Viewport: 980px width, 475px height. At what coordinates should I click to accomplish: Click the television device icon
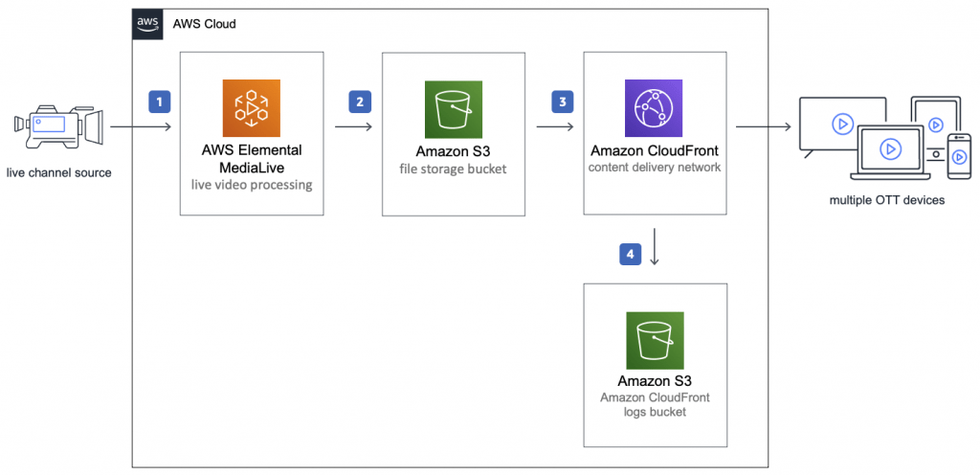pyautogui.click(x=831, y=124)
